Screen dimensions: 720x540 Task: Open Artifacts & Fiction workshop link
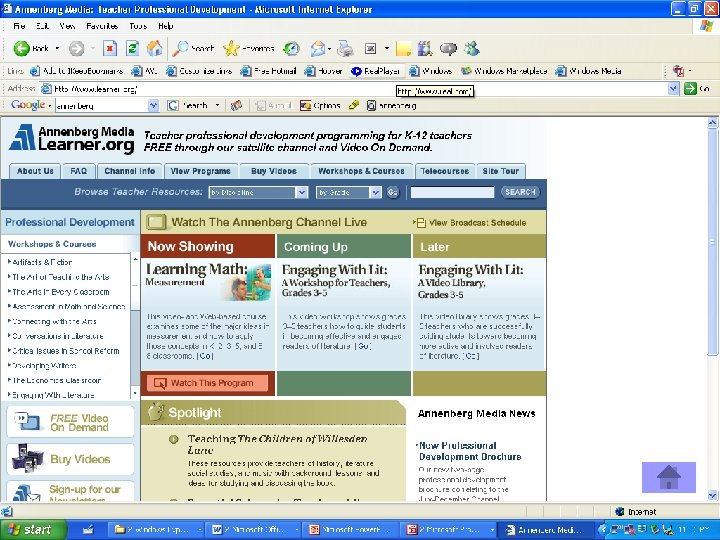point(42,262)
